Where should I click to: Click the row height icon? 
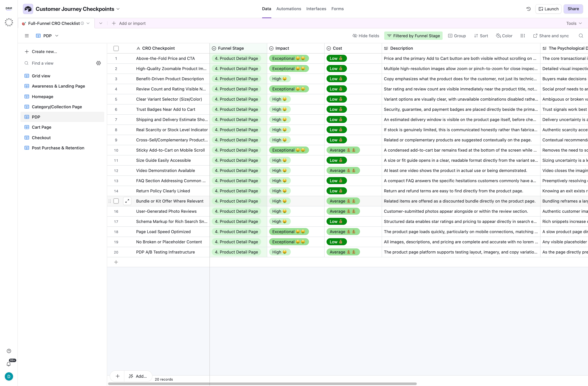522,36
